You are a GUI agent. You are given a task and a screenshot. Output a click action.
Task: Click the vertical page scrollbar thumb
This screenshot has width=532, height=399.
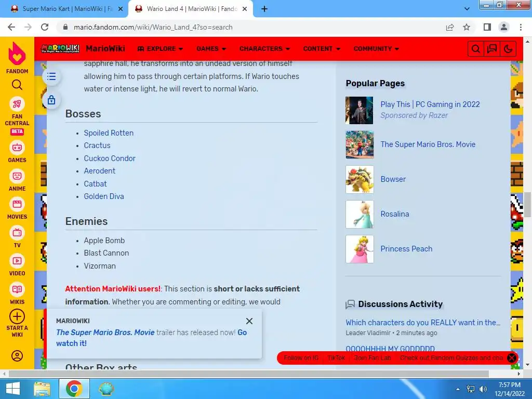click(x=527, y=204)
